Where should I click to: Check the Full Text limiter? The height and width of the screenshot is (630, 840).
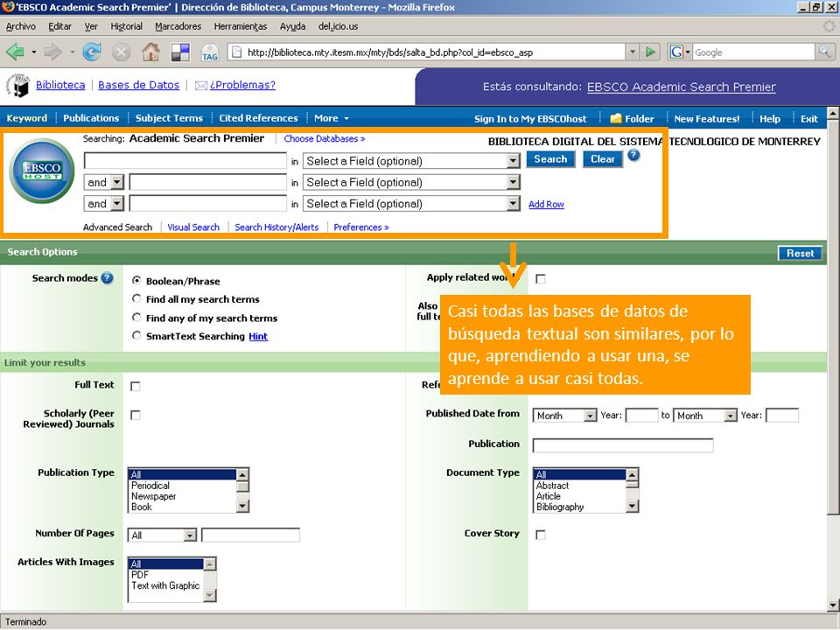pyautogui.click(x=136, y=386)
